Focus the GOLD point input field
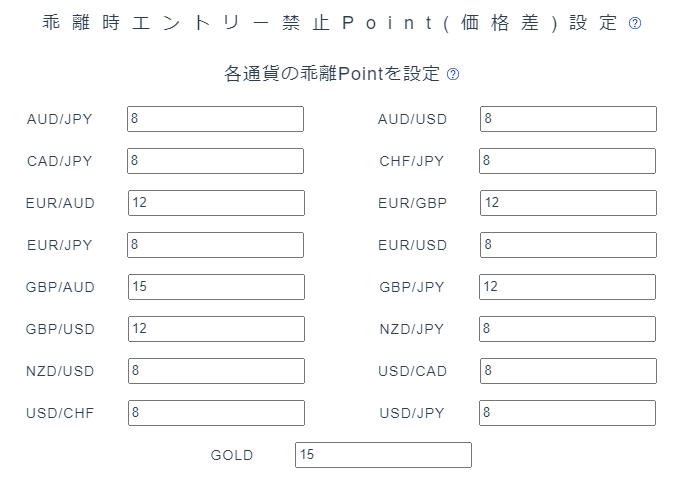Image resolution: width=692 pixels, height=487 pixels. (x=383, y=454)
